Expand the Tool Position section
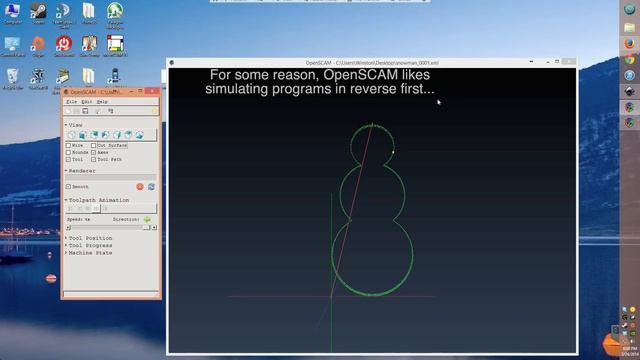The width and height of the screenshot is (640, 360). [66, 238]
